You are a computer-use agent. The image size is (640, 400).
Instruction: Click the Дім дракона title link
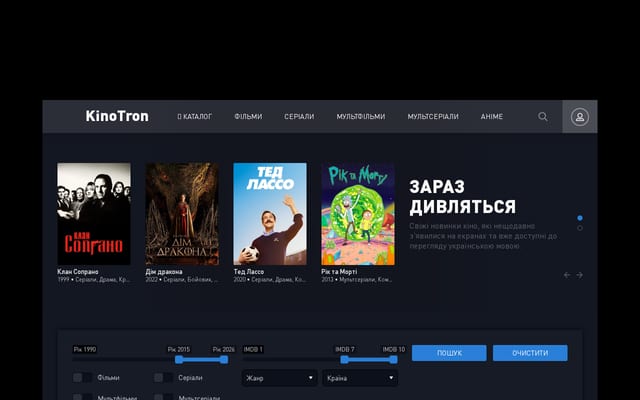(164, 272)
